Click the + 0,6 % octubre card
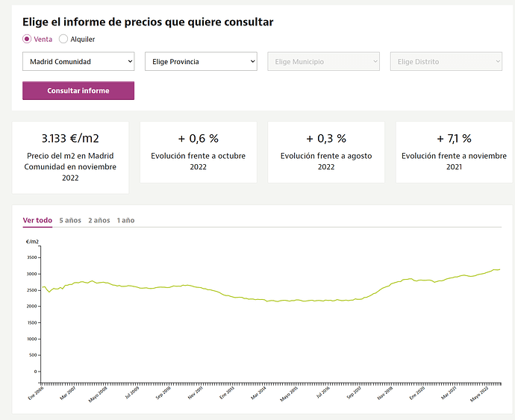 pyautogui.click(x=198, y=151)
